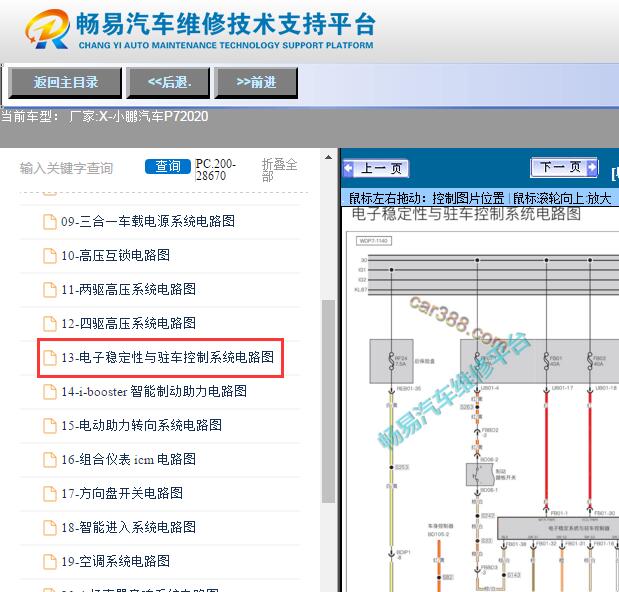
Task: Click the list's vertical scrollbar thumb
Action: 328,401
